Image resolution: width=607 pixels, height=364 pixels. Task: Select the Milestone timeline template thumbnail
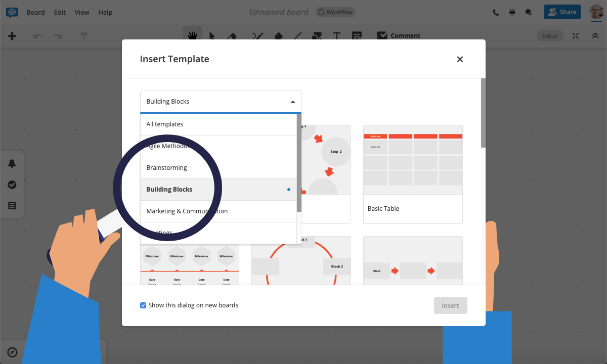pyautogui.click(x=190, y=264)
